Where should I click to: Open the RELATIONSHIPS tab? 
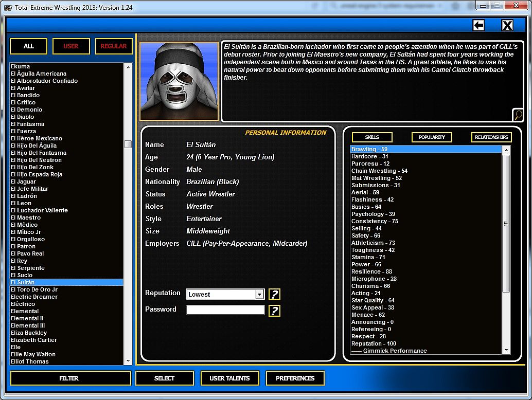(491, 137)
